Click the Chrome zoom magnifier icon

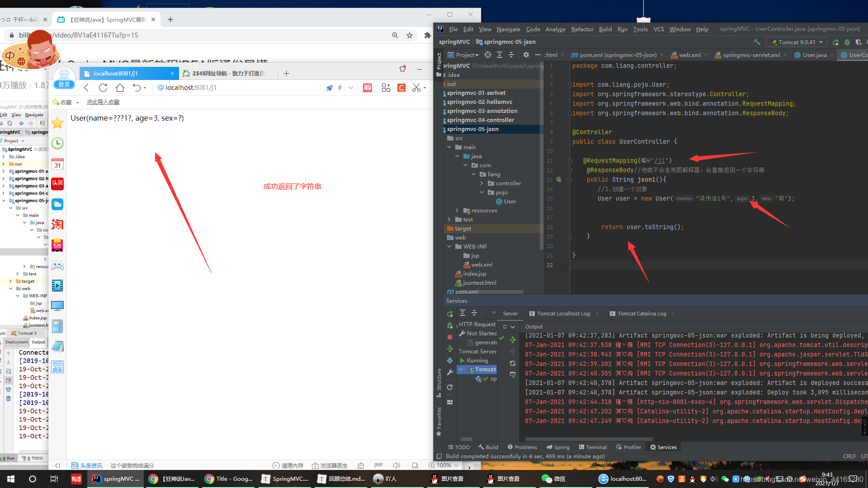(395, 35)
